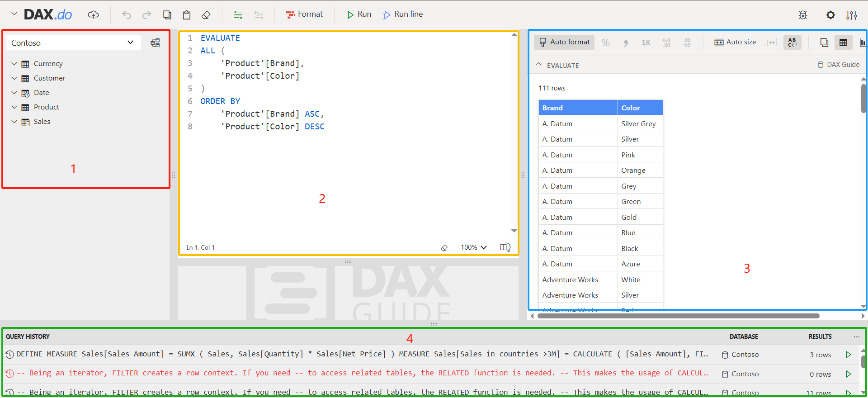Run the history query with 0 rows
This screenshot has width=868, height=398.
(x=849, y=374)
